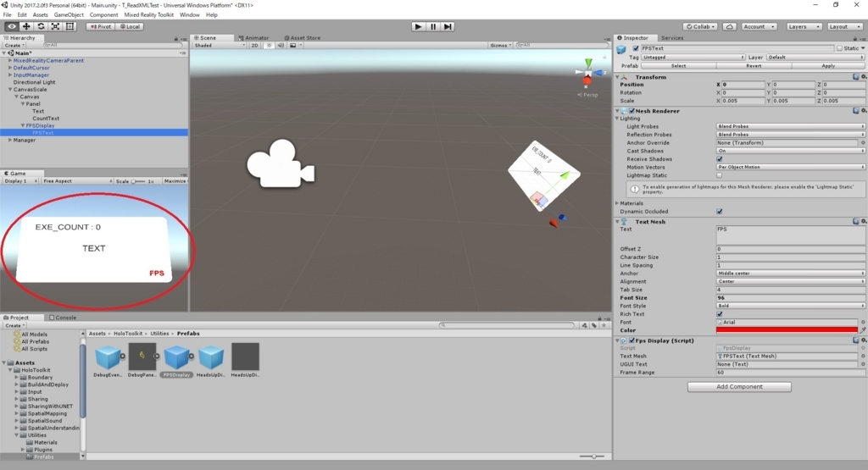Adjust the Game view Scale slider

(138, 181)
